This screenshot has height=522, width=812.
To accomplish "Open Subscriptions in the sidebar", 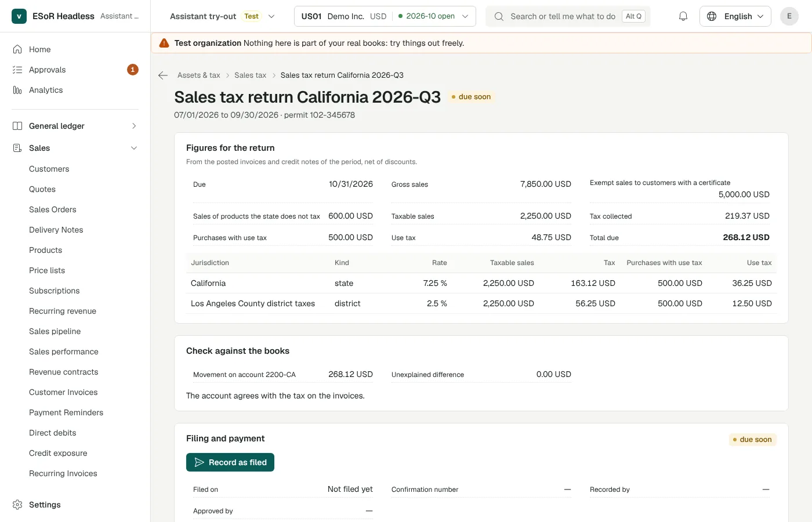I will coord(55,291).
